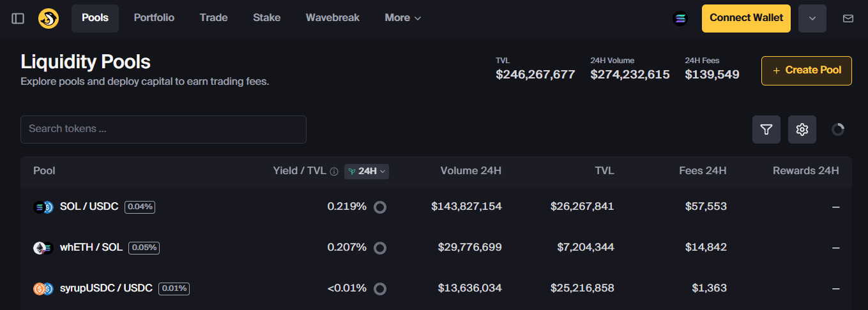The height and width of the screenshot is (310, 868).
Task: Click the yield ring icon for SOL / USDC
Action: [380, 207]
